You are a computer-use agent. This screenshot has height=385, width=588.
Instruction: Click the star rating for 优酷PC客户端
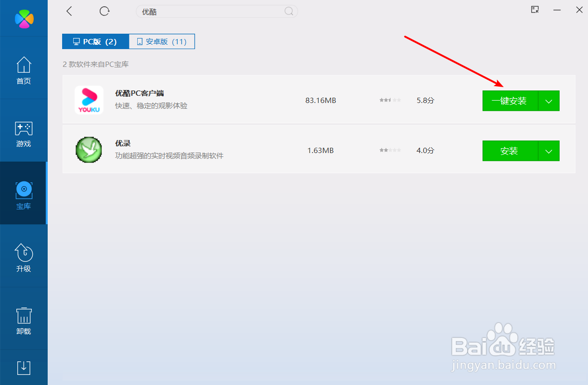390,101
